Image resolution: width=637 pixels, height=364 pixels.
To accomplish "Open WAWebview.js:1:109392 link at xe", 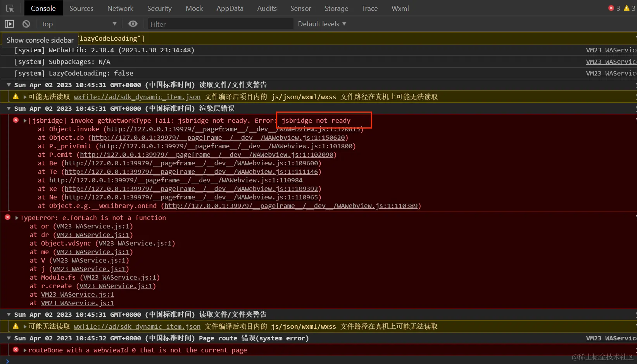I will click(192, 189).
